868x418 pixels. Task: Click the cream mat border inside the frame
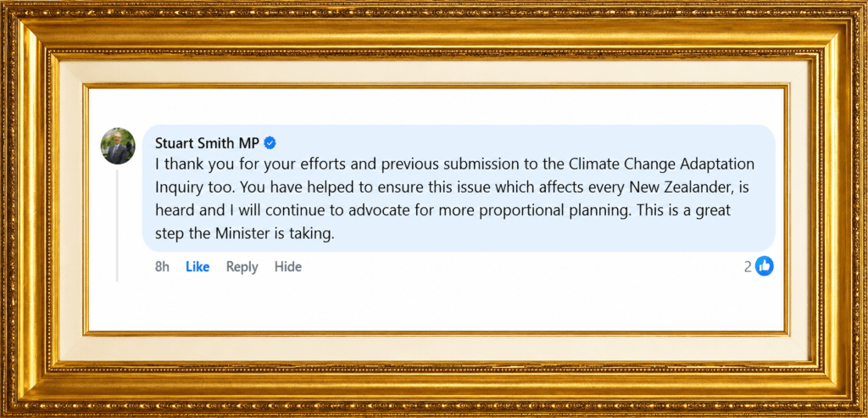point(434,72)
